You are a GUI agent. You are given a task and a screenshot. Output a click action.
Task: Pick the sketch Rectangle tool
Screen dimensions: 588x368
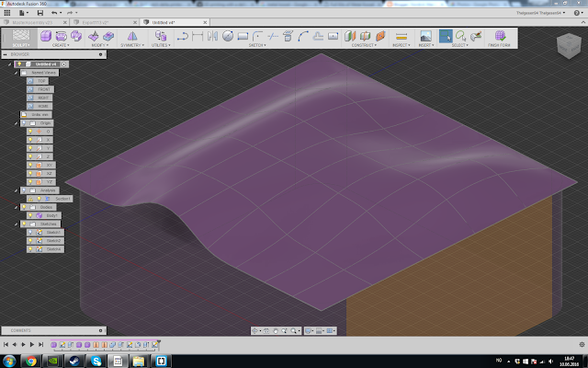[243, 36]
